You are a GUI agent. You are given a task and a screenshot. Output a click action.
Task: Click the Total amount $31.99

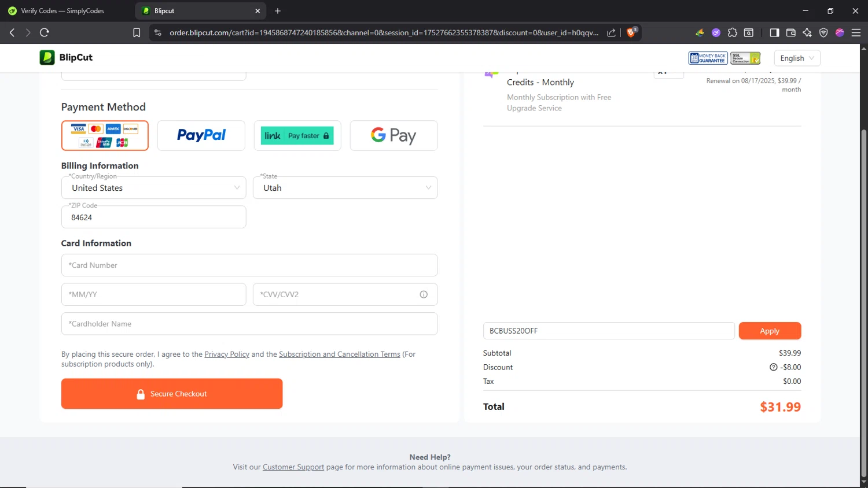click(x=780, y=406)
